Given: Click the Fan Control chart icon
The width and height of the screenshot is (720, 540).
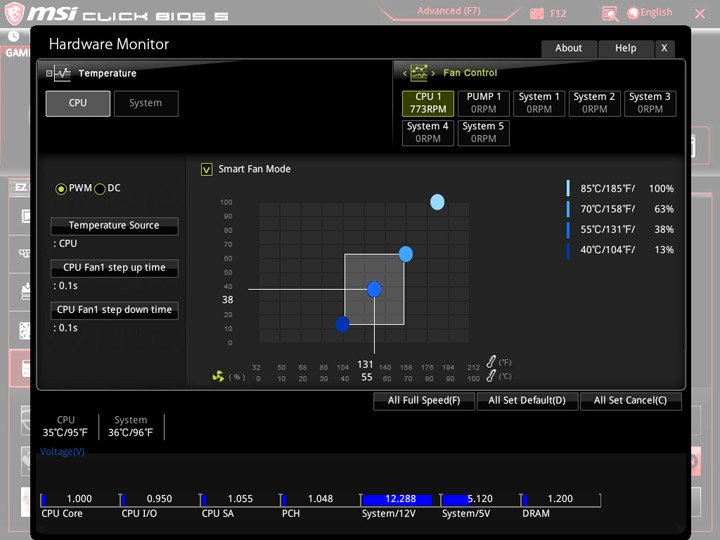Looking at the screenshot, I should click(419, 73).
